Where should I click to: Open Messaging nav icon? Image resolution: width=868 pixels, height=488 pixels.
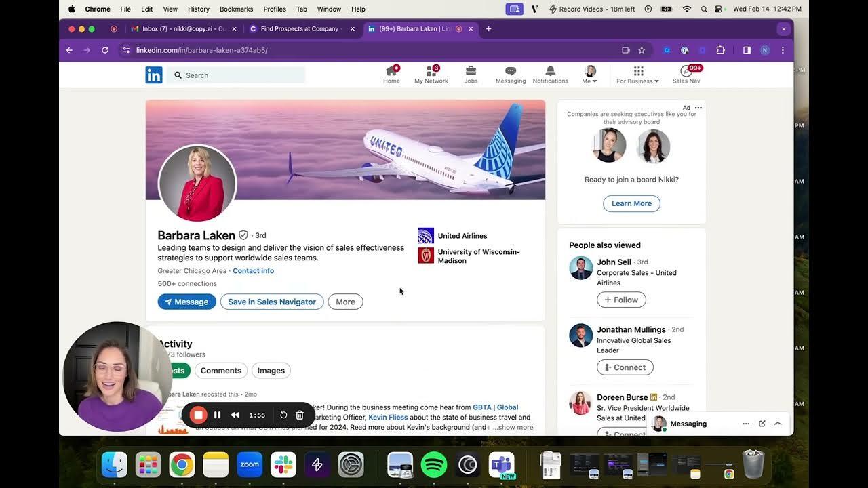511,75
